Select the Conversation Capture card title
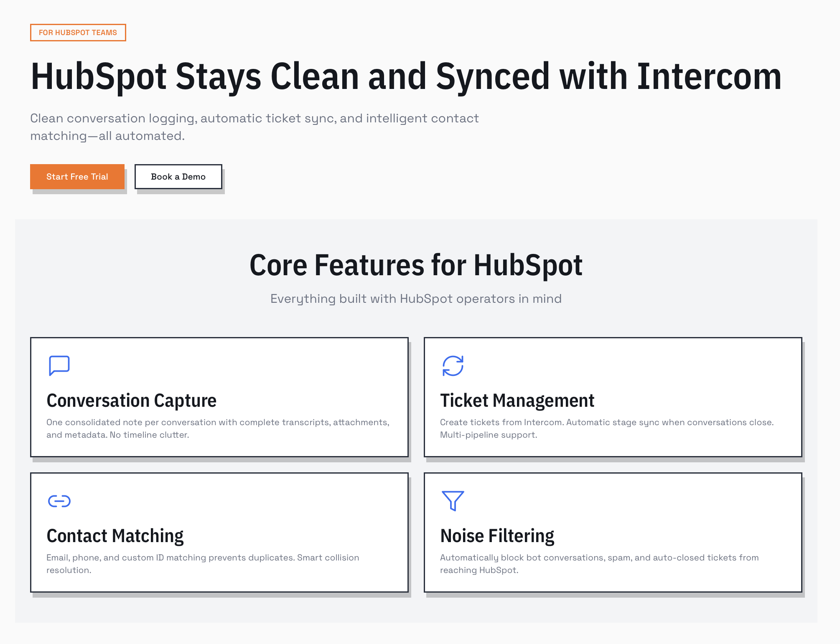This screenshot has height=644, width=840. pos(132,401)
